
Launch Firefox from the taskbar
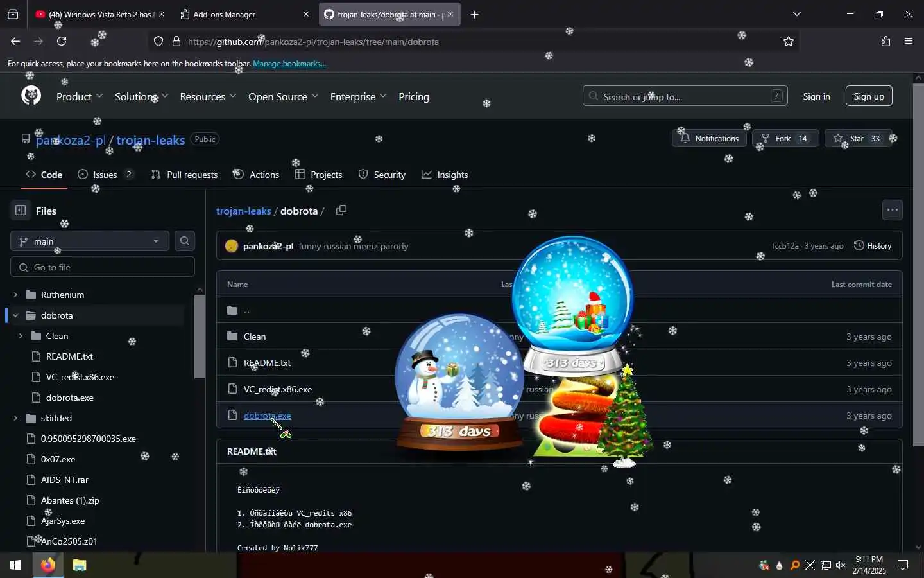point(48,566)
